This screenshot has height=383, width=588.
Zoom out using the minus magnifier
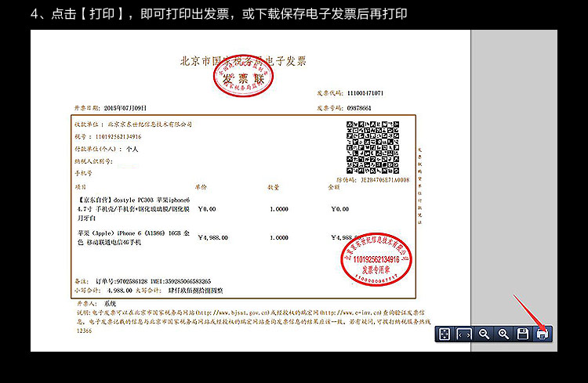(x=485, y=334)
